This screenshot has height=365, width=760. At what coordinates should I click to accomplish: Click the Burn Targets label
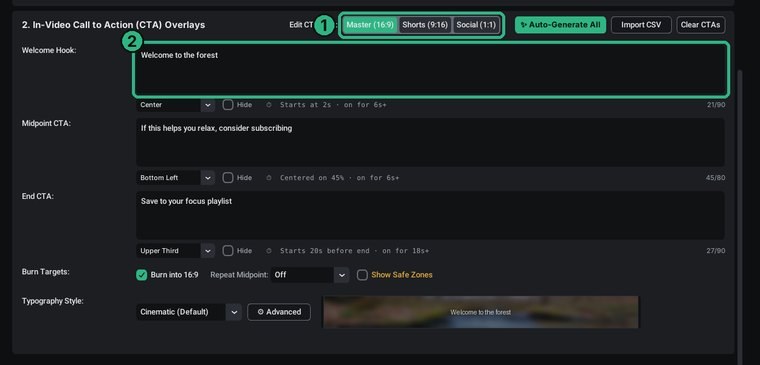point(46,271)
